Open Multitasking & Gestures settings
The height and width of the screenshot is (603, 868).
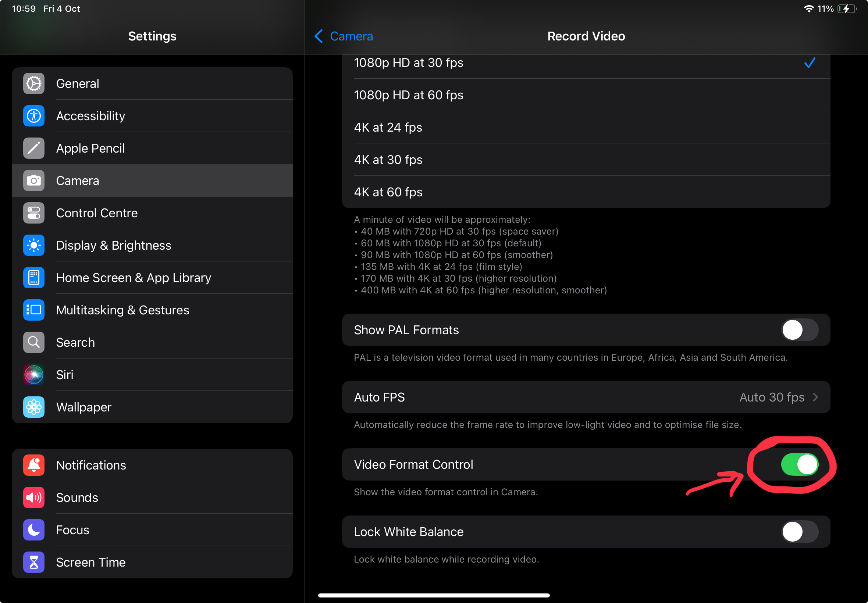tap(152, 310)
